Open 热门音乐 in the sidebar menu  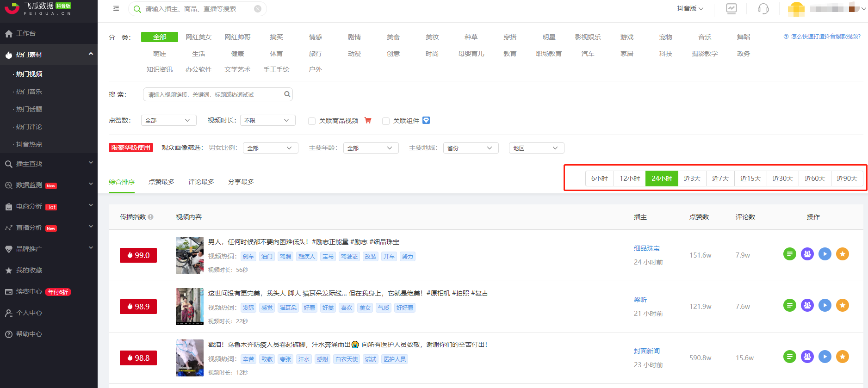[29, 92]
